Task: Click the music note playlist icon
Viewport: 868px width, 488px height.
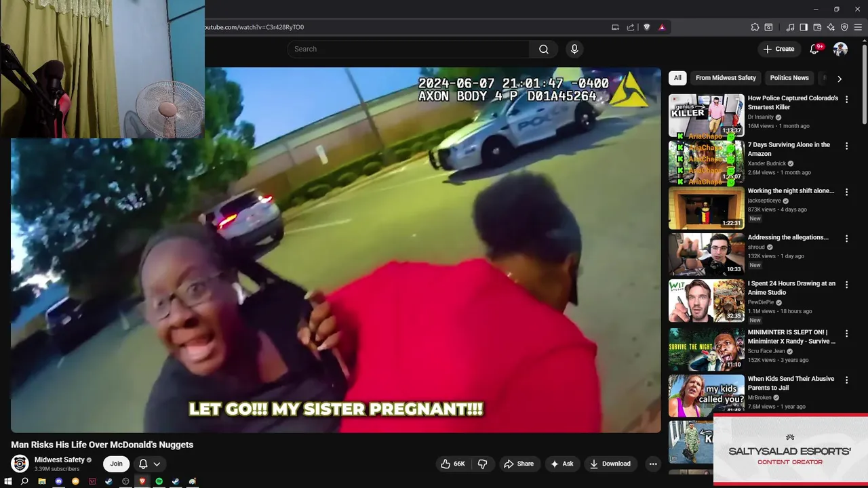Action: pos(790,27)
